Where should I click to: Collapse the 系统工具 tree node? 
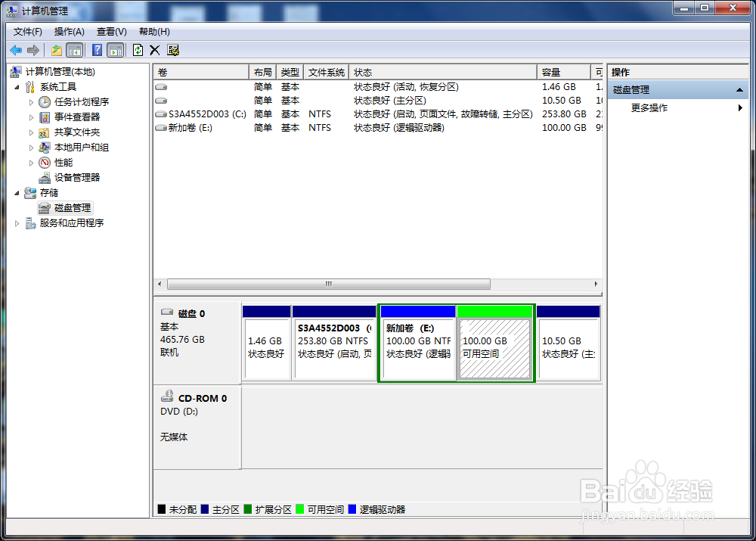[x=17, y=87]
